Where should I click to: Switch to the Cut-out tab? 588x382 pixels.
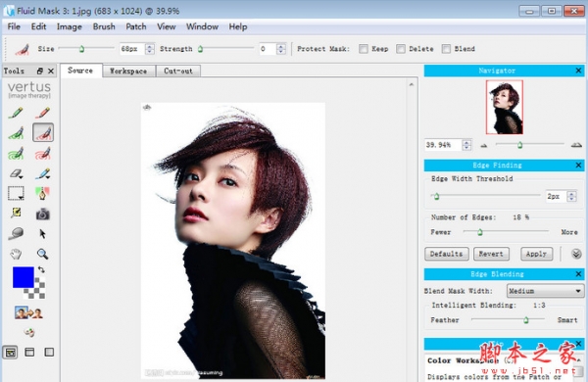178,71
